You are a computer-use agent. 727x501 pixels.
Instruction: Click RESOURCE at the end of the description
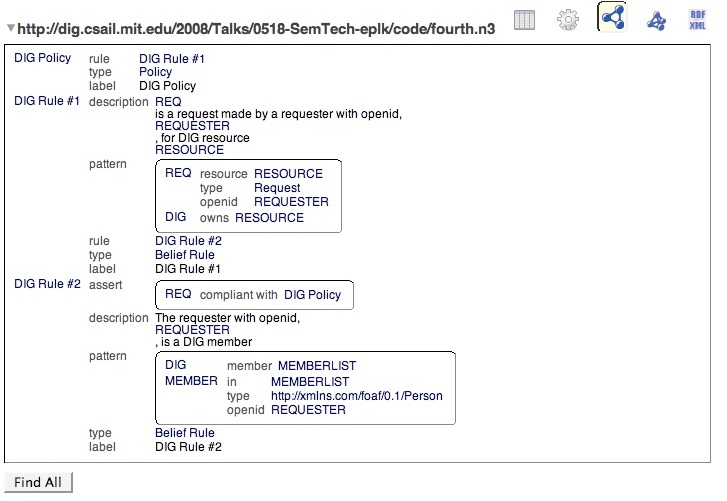click(189, 150)
